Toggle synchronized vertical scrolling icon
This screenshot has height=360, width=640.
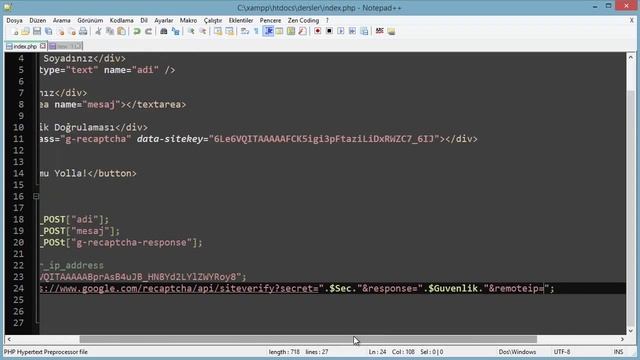click(218, 31)
